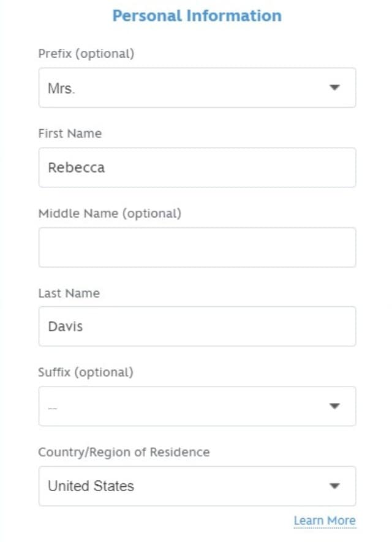Click the selected "Mrs." value text
The image size is (392, 542).
tap(61, 88)
